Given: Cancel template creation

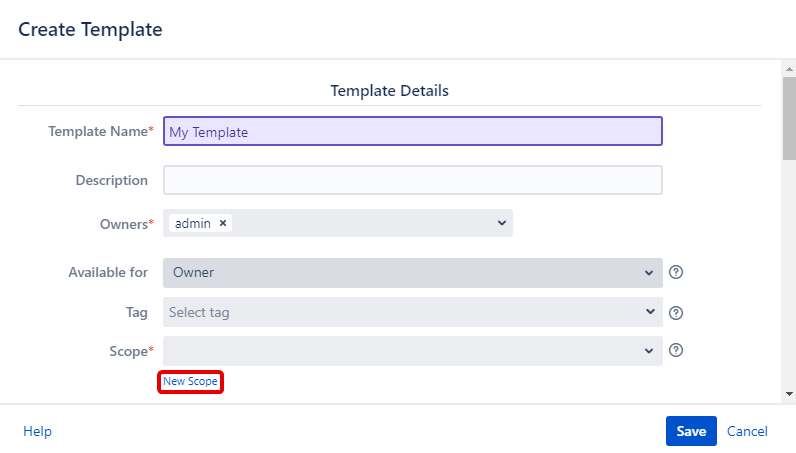Looking at the screenshot, I should click(747, 431).
